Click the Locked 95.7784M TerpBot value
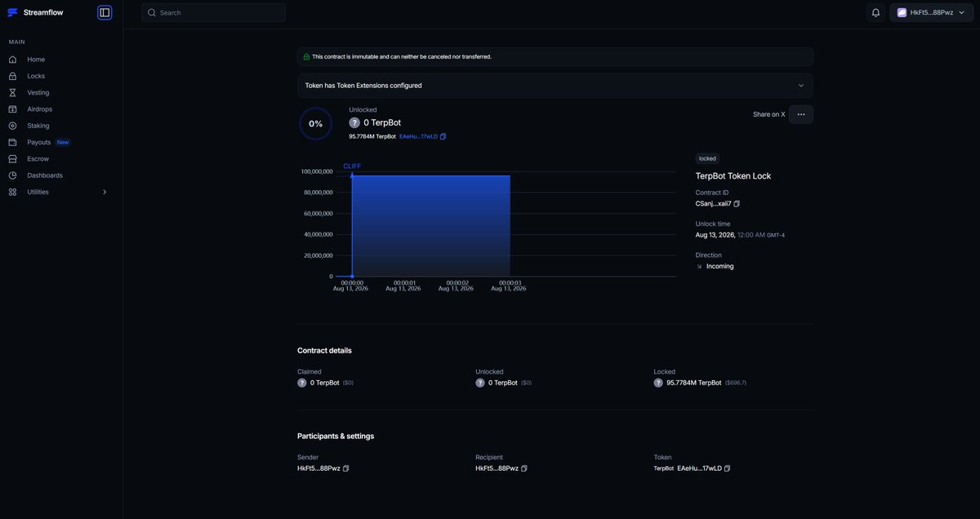Image resolution: width=980 pixels, height=519 pixels. 693,383
